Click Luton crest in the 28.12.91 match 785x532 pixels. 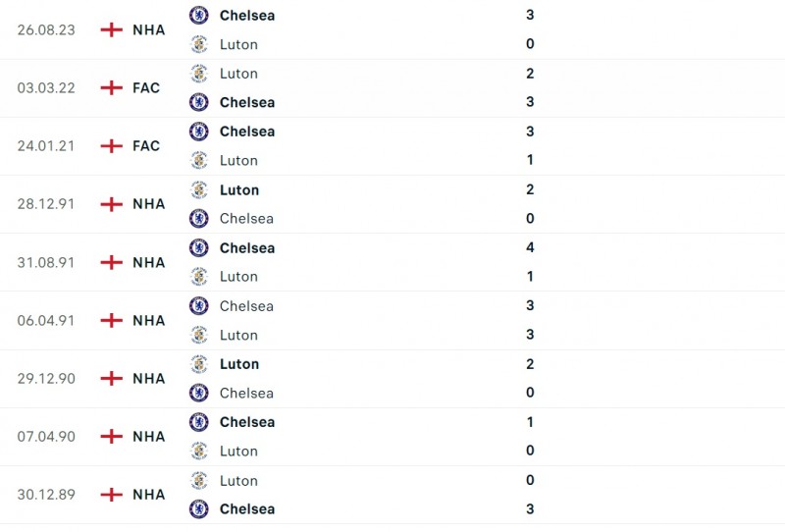point(199,189)
